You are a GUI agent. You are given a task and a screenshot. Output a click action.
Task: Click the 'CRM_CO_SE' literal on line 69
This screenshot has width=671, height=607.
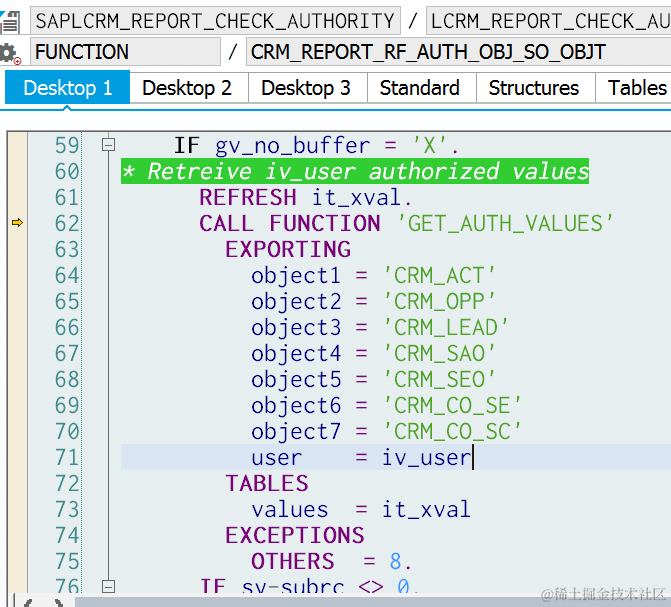pos(452,405)
